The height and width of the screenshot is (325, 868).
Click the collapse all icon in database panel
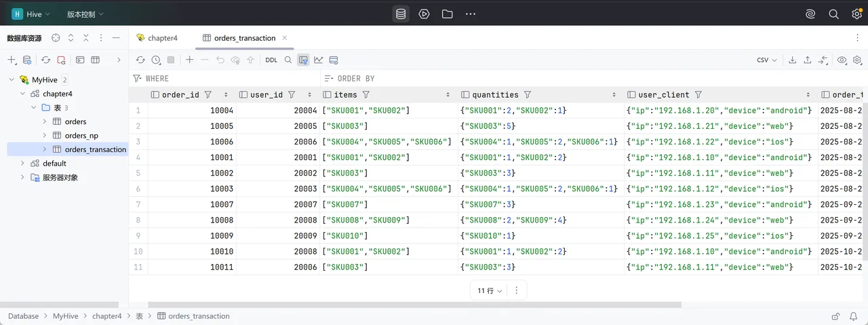(x=86, y=38)
